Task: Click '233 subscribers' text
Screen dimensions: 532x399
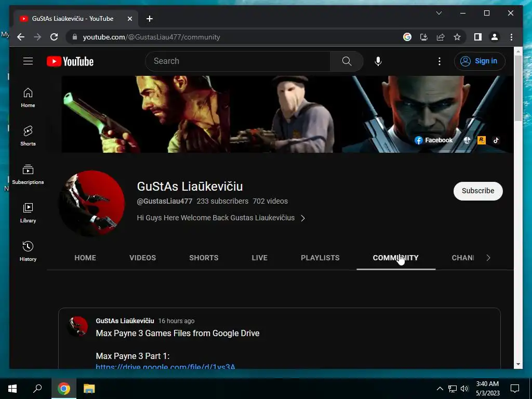Action: [x=222, y=201]
